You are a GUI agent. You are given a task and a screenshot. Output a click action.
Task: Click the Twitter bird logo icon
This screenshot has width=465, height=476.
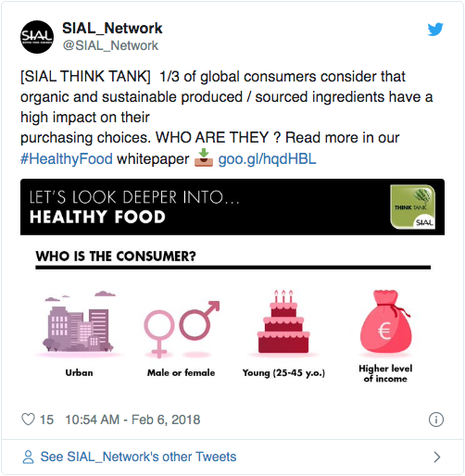point(435,30)
